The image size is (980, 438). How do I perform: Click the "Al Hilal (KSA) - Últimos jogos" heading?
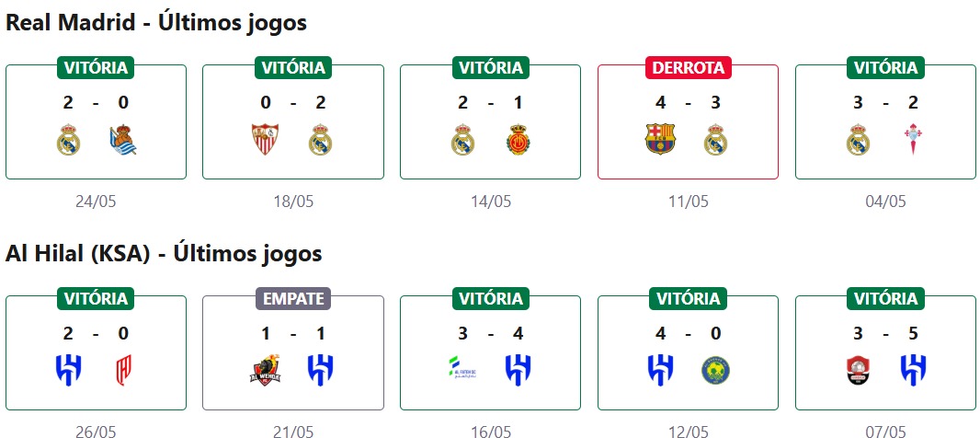[164, 253]
